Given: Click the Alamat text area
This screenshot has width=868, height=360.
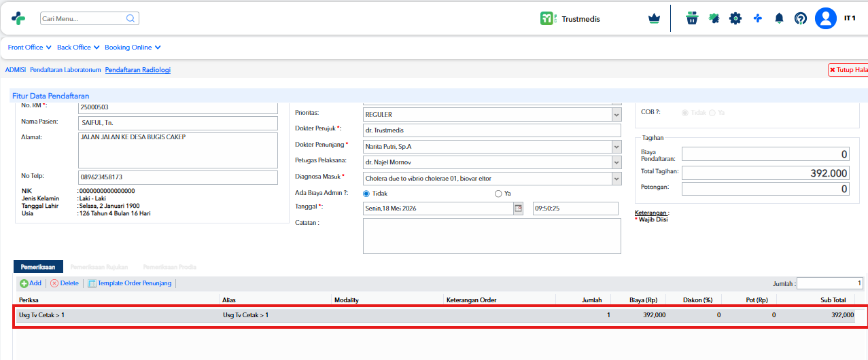Looking at the screenshot, I should point(178,150).
